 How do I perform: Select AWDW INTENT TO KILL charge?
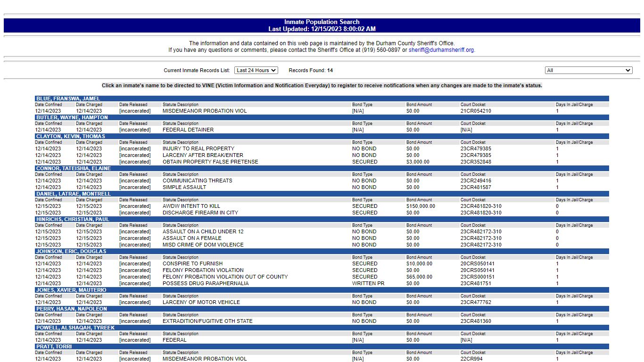[191, 206]
